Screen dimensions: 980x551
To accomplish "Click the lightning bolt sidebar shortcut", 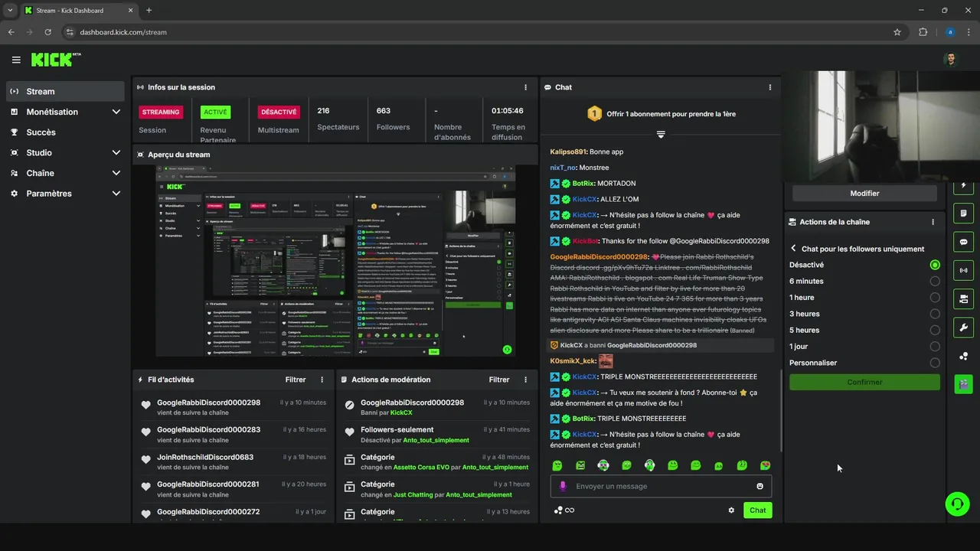I will [x=963, y=186].
